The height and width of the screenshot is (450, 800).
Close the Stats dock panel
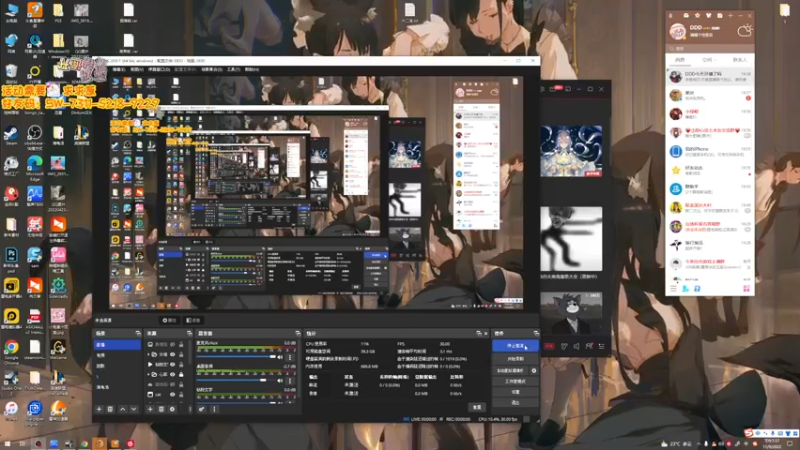[486, 333]
